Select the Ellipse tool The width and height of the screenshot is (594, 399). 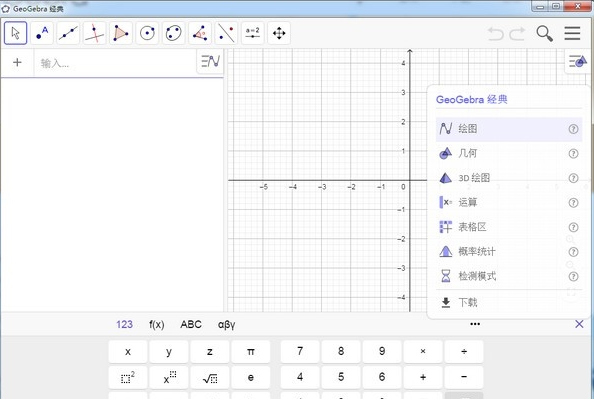tap(174, 33)
